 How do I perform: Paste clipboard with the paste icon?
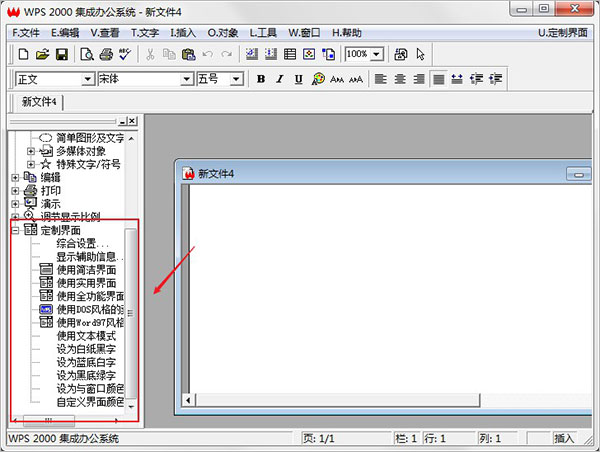[188, 54]
